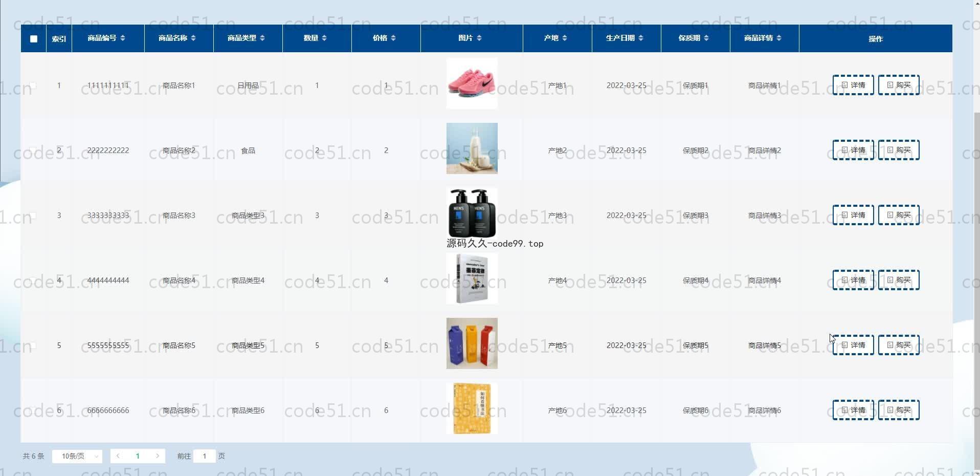Image resolution: width=980 pixels, height=476 pixels.
Task: Sort by 产地 column arrows
Action: point(565,38)
